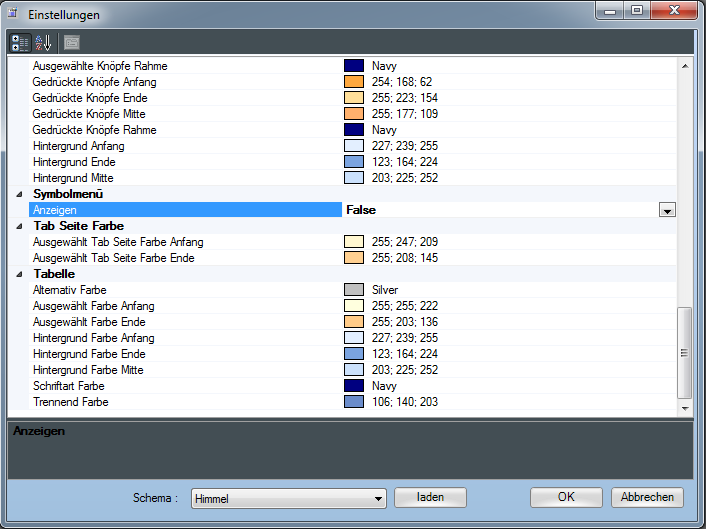The height and width of the screenshot is (529, 706).
Task: Select the Gedrückte Knöpfe Anfang color swatch
Action: (x=353, y=82)
